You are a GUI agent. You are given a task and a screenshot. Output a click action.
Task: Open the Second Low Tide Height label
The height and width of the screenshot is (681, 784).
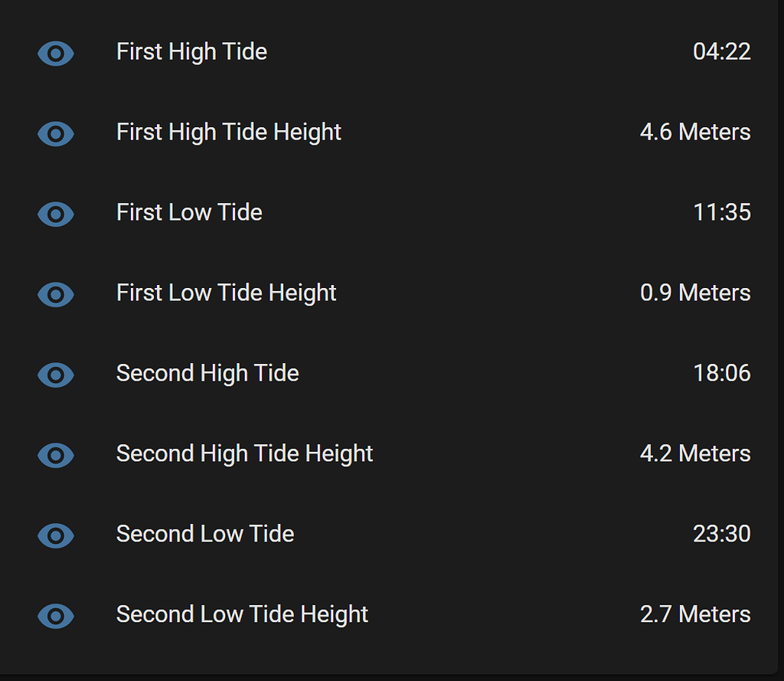coord(242,615)
